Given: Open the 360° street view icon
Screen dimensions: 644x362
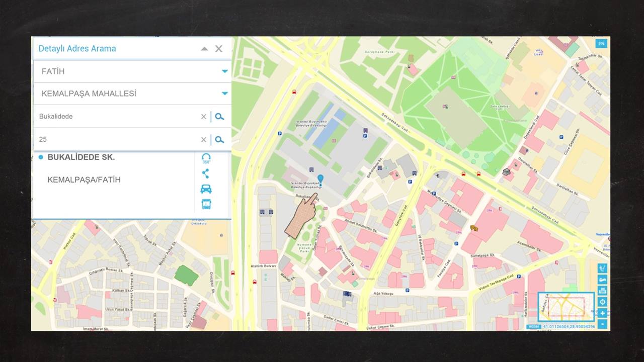Looking at the screenshot, I should pyautogui.click(x=206, y=158).
